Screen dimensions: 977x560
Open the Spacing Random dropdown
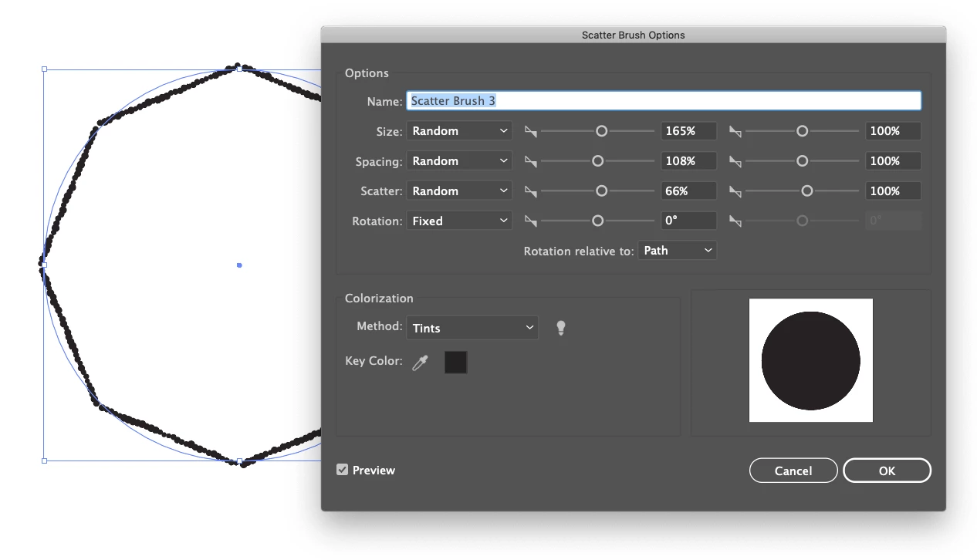click(x=459, y=161)
